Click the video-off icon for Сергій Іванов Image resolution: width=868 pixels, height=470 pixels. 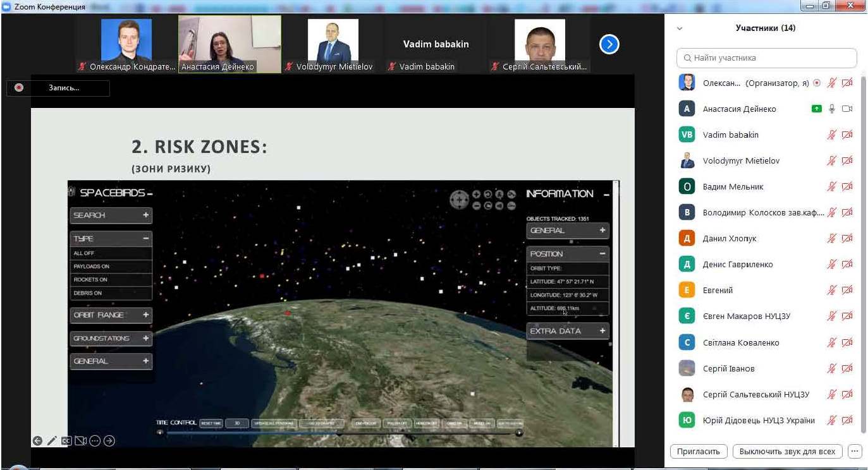coord(847,368)
